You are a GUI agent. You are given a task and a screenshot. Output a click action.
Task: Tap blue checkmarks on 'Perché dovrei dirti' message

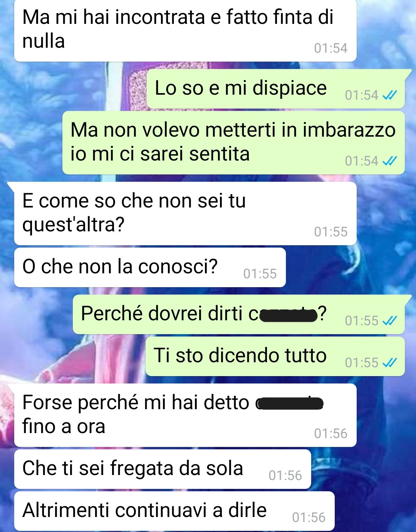click(389, 320)
